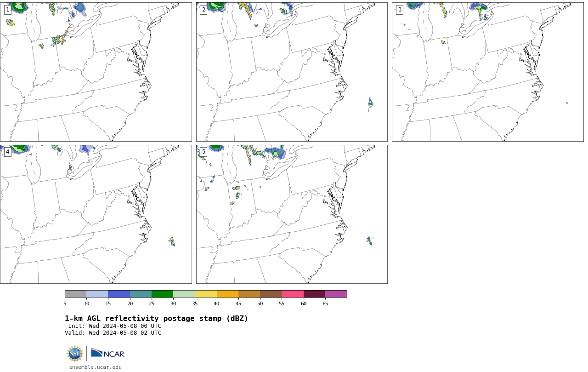Click the colorbar tick label '65'
Viewport: 588px width, 372px height.
(x=325, y=303)
